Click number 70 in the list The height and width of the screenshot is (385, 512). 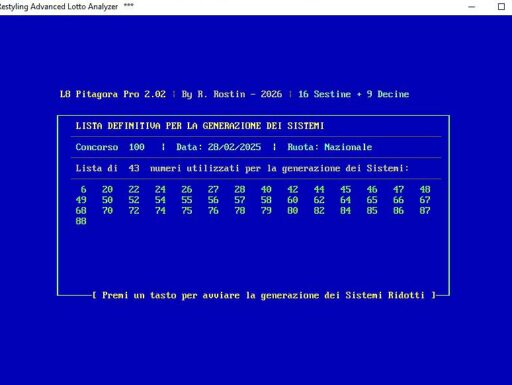point(107,211)
